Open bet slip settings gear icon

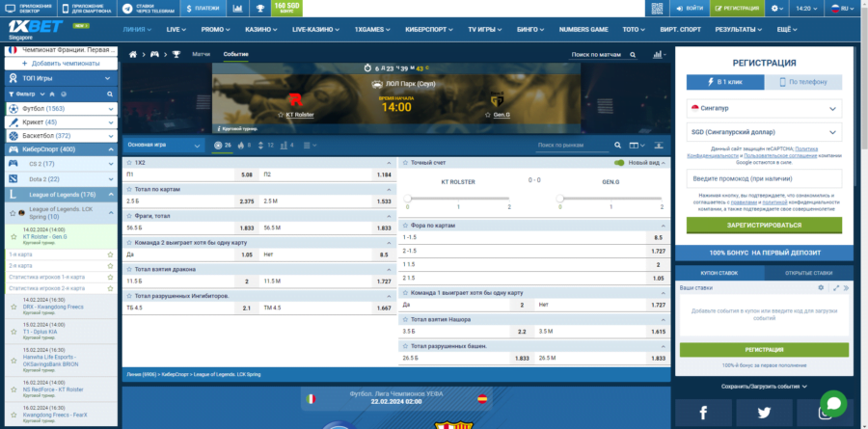point(821,287)
